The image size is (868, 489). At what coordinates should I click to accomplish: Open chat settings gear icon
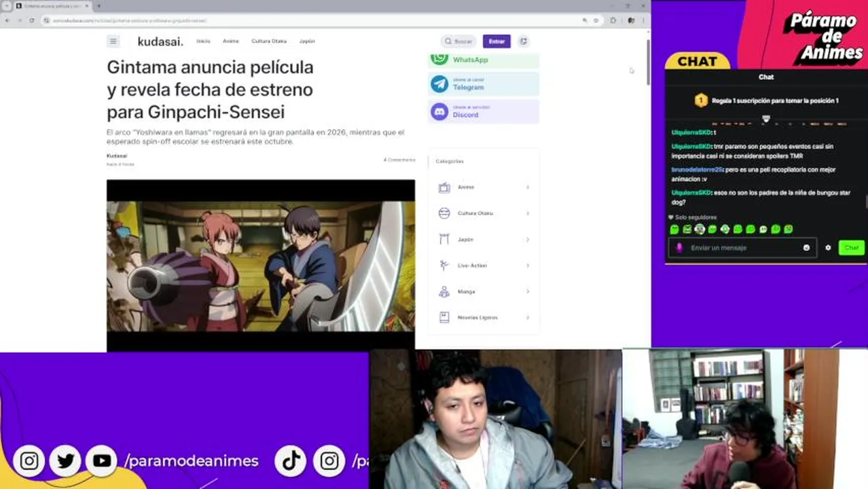point(828,248)
